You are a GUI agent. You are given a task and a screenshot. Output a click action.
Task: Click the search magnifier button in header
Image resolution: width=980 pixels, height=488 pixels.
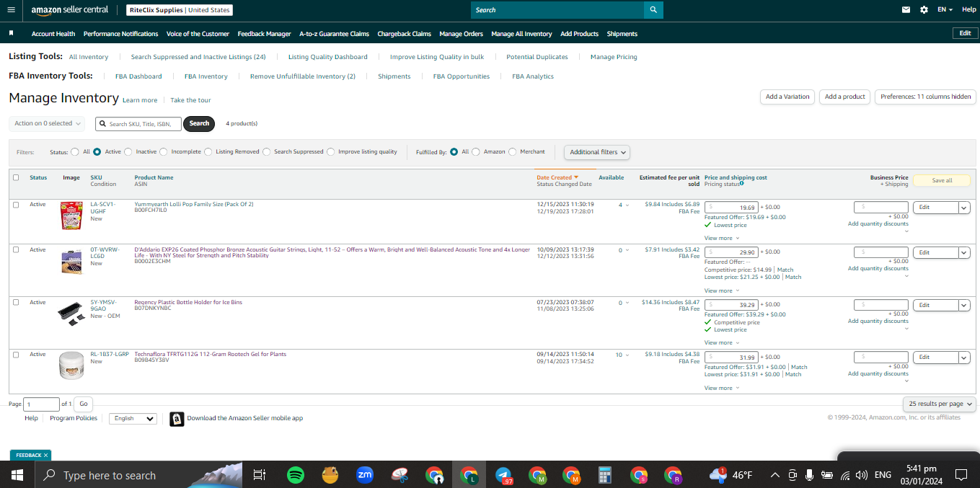pyautogui.click(x=653, y=10)
